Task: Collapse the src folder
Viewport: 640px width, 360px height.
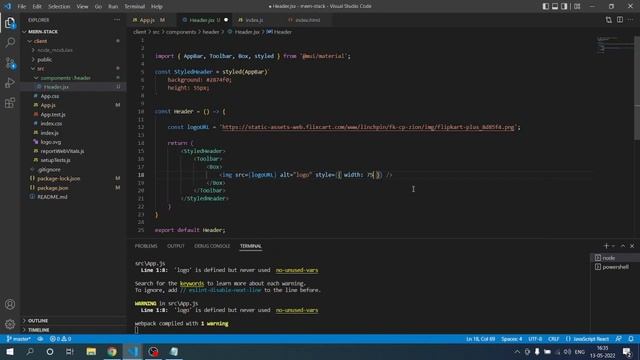Action: pos(40,69)
